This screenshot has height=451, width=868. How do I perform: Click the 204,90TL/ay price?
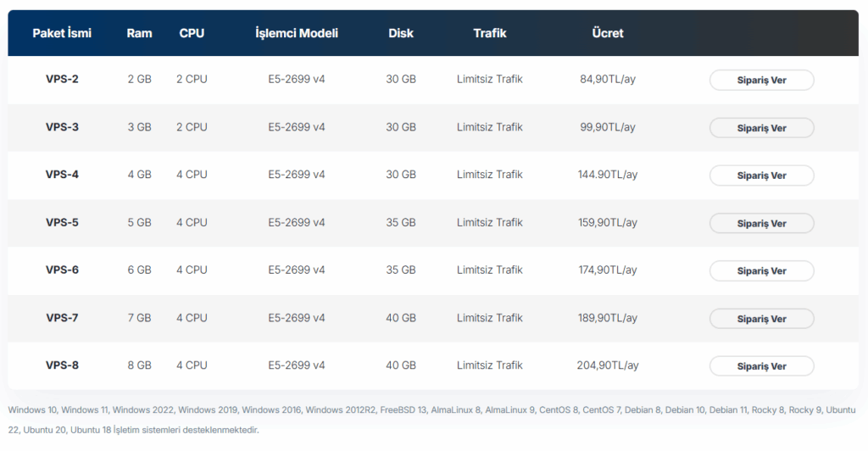tap(608, 365)
